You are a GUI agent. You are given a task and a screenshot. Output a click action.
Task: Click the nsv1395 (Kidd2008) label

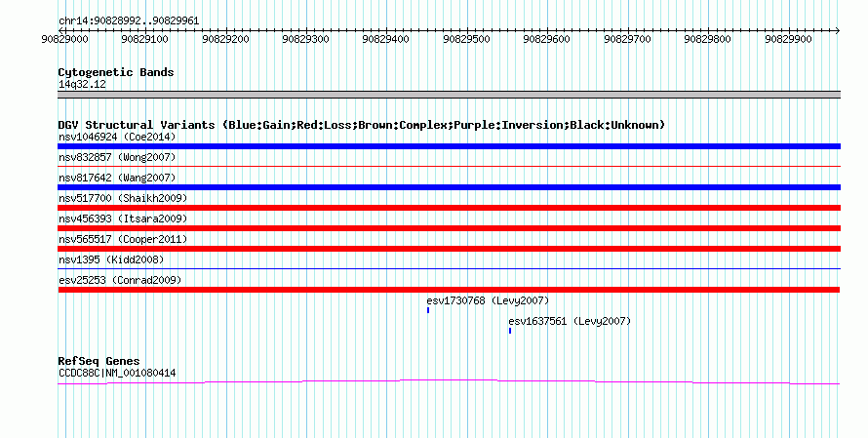(x=111, y=259)
